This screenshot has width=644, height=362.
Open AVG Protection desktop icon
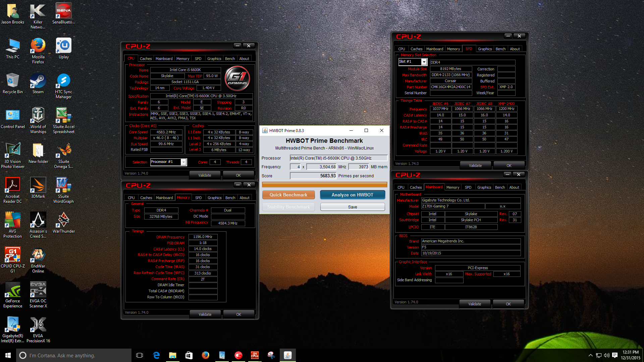[x=12, y=225]
